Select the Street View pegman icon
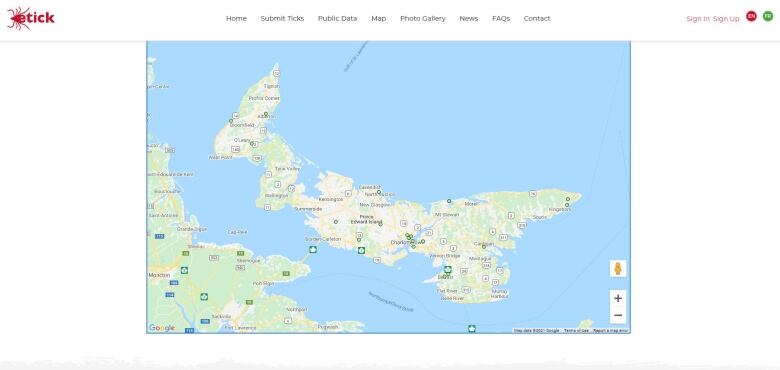 click(x=618, y=269)
